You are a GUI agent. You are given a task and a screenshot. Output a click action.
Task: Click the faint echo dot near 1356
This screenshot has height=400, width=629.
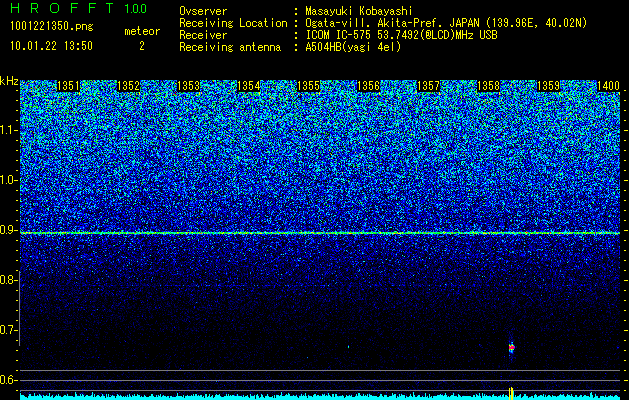[349, 347]
